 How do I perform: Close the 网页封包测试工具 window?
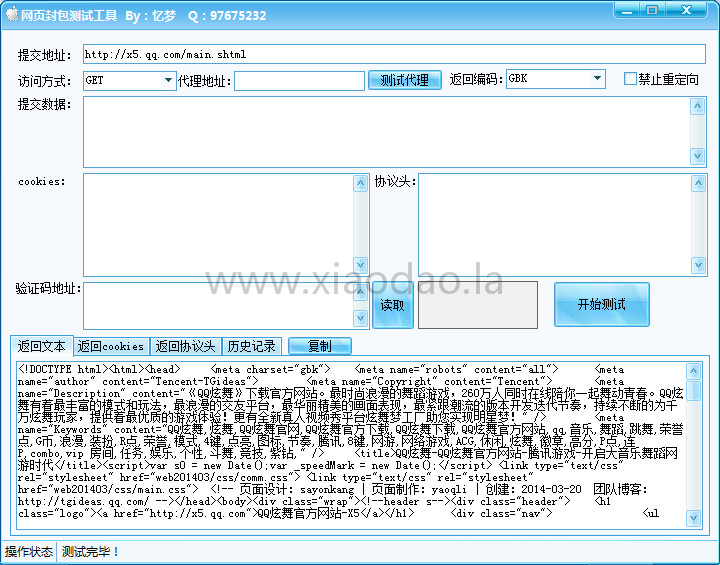click(686, 10)
